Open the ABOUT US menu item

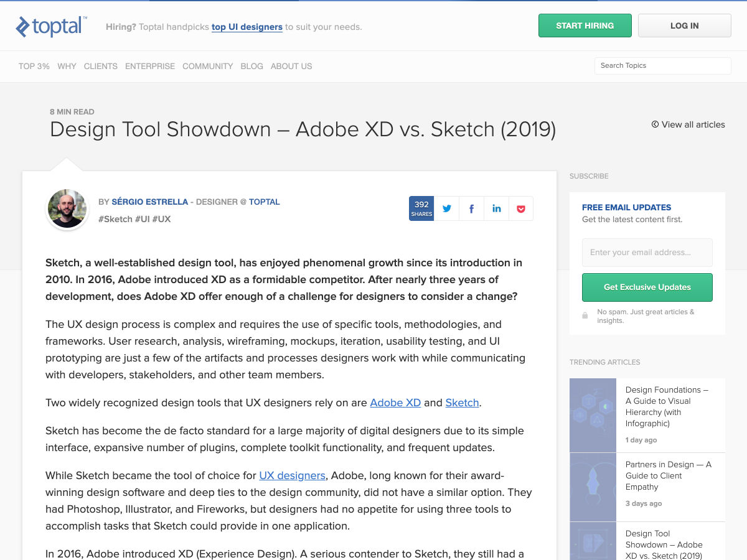(291, 66)
